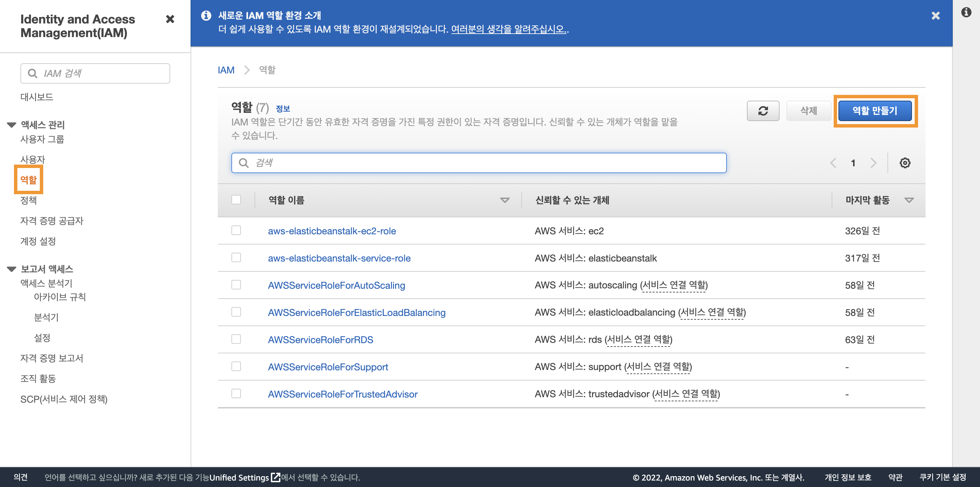The height and width of the screenshot is (487, 980).
Task: Select the aws-elasticbeanstalk-ec2-role checkbox
Action: tap(236, 230)
